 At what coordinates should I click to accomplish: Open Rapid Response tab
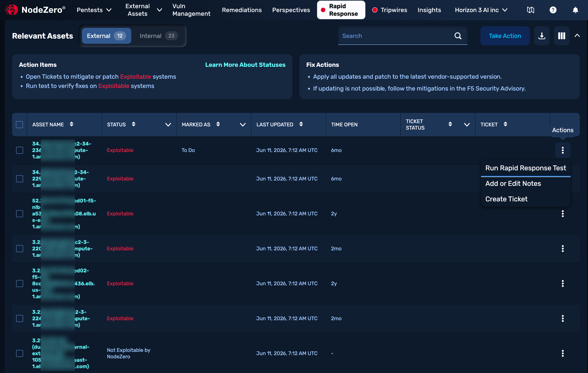pos(341,10)
